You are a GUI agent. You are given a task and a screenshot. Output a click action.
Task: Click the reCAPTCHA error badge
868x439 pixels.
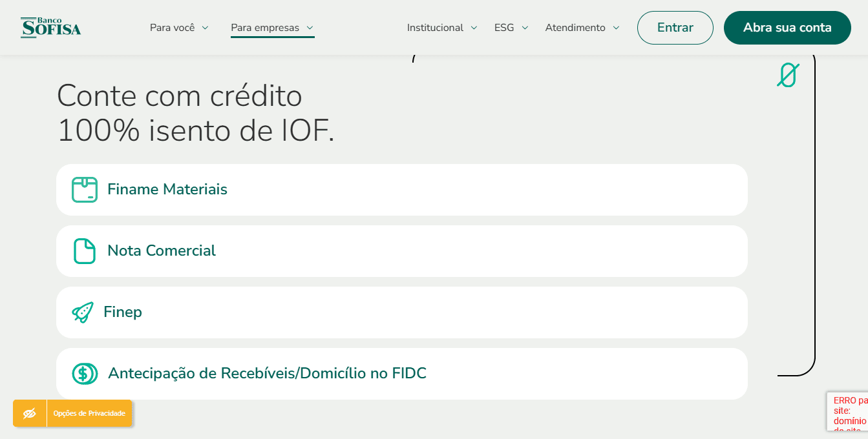pos(849,411)
